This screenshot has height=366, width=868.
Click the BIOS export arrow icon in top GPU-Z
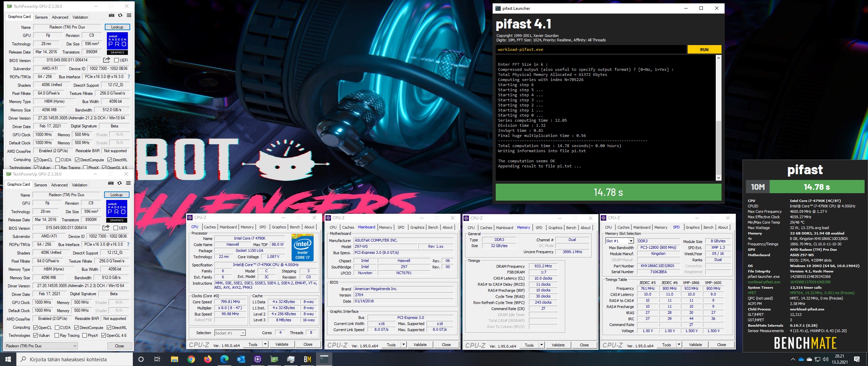point(107,60)
